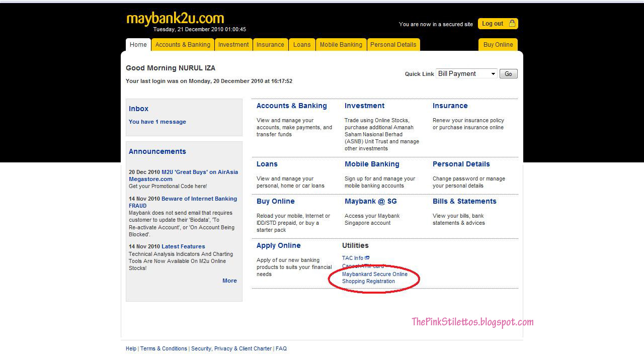Click 'Get your Promotional Code here!' text
The image size is (644, 362).
click(x=168, y=186)
